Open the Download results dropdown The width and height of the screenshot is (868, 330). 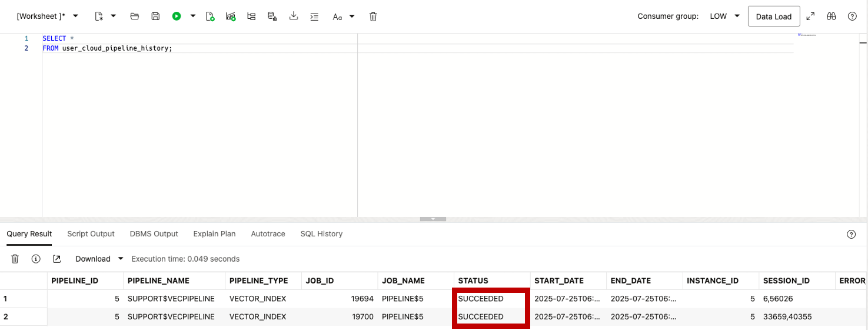point(99,259)
